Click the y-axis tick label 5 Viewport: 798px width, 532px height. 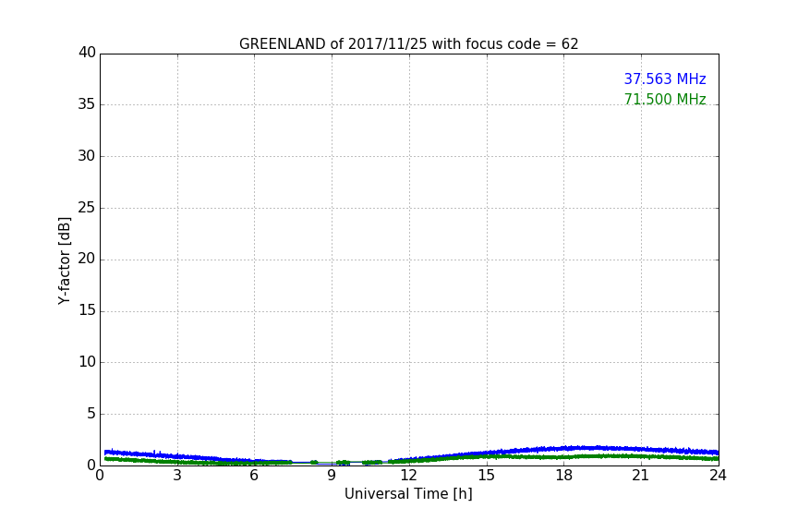click(91, 414)
